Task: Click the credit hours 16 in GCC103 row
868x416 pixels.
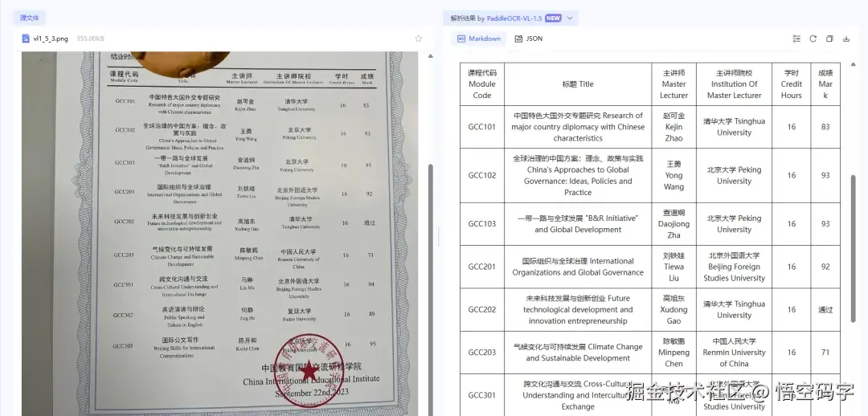Action: [791, 224]
